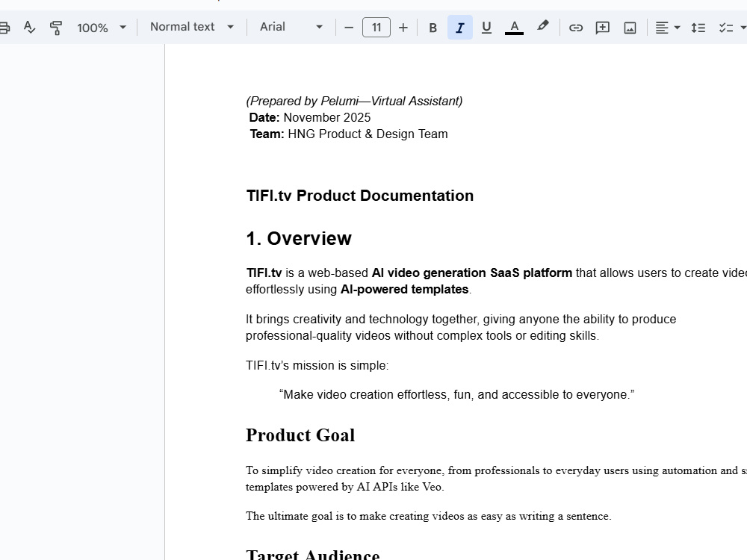Click the 'It brings creativity and technology together' paragraph
Screen dimensions: 747x560
[461, 327]
